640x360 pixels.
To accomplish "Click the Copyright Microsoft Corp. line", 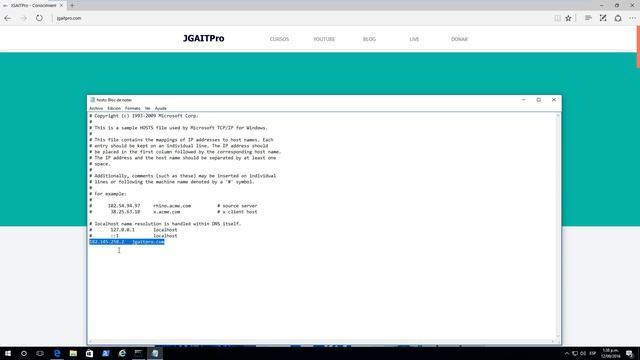I will (x=144, y=116).
